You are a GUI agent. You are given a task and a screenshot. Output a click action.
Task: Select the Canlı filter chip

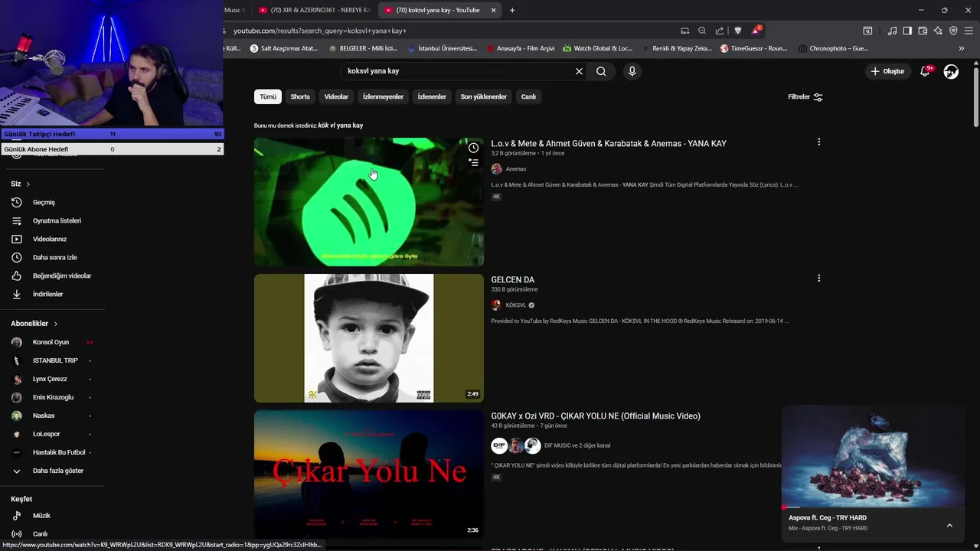[528, 96]
